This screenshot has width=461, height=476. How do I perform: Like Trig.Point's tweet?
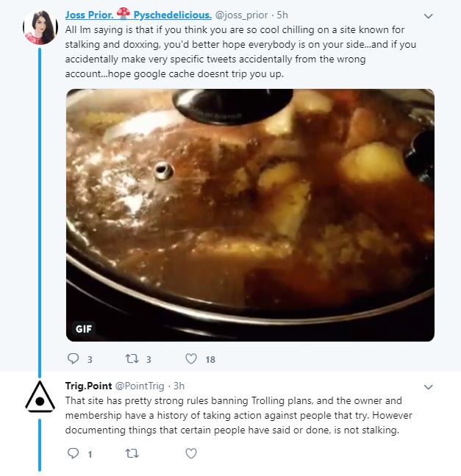point(191,453)
